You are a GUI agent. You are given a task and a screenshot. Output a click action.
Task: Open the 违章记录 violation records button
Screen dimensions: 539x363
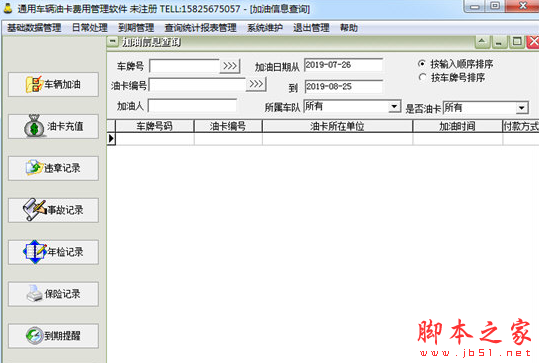coord(53,168)
